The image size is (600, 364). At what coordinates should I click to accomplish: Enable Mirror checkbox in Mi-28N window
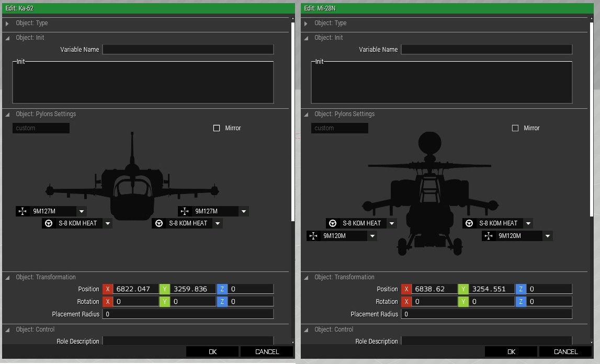coord(515,128)
